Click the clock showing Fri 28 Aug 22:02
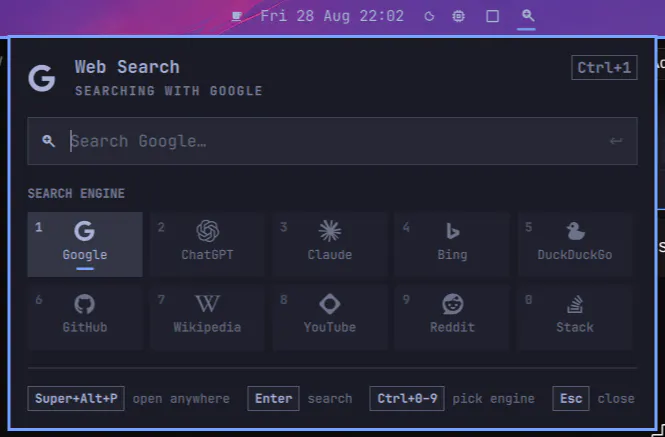Screen dimensions: 665x437 (x=332, y=17)
